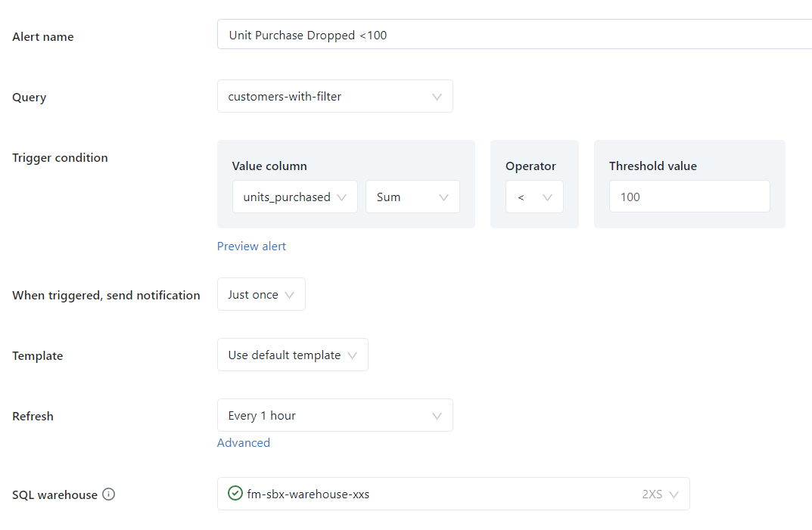Image resolution: width=812 pixels, height=530 pixels.
Task: Click the SQL warehouse label text
Action: click(55, 495)
